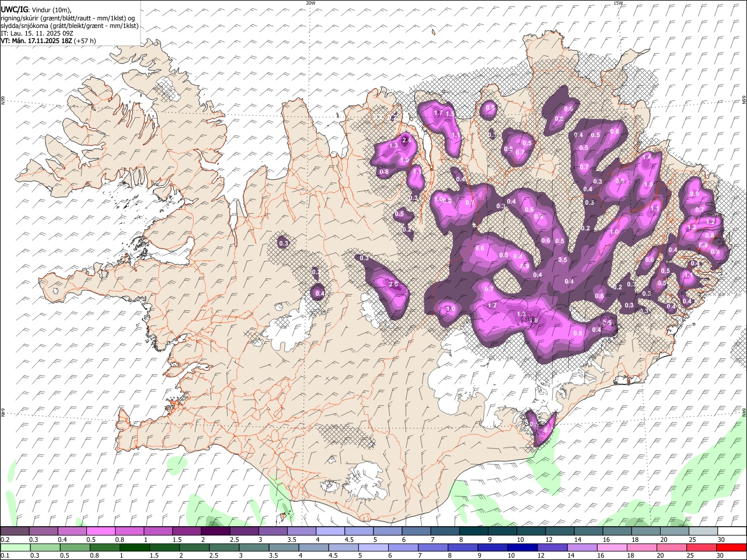The width and height of the screenshot is (747, 560).
Task: Select the '1.7' snowfall value on the map
Action: (438, 113)
